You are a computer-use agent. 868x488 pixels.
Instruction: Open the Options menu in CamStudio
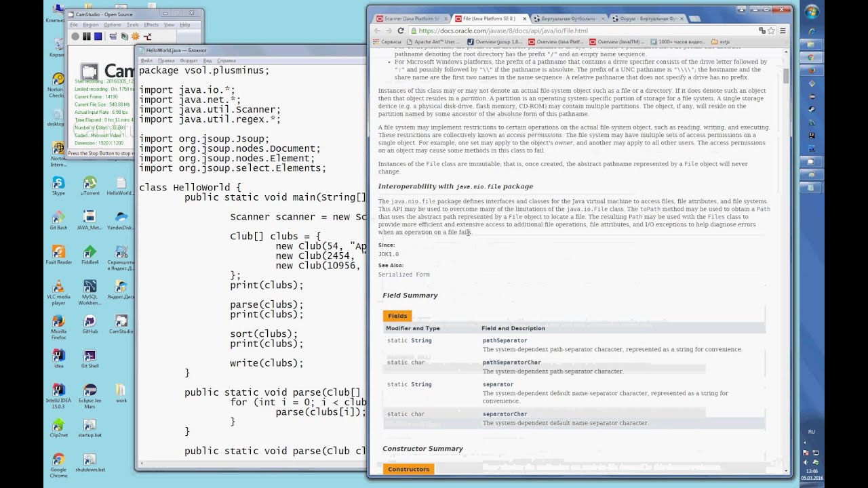112,25
